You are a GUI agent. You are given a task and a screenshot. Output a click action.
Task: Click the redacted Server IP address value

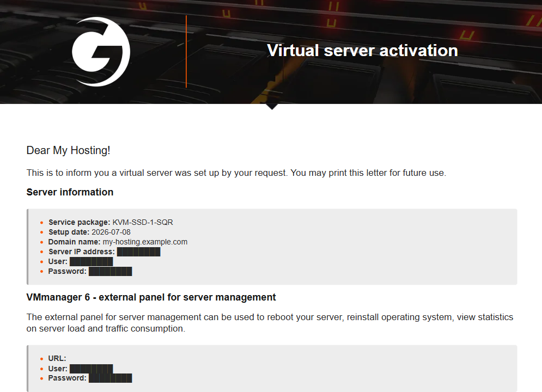tap(138, 252)
